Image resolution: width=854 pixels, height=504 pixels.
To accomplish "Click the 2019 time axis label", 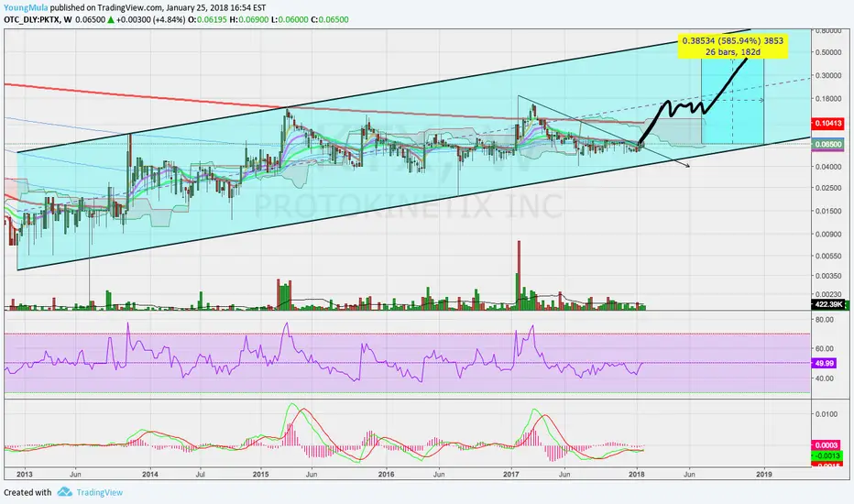I will [764, 474].
